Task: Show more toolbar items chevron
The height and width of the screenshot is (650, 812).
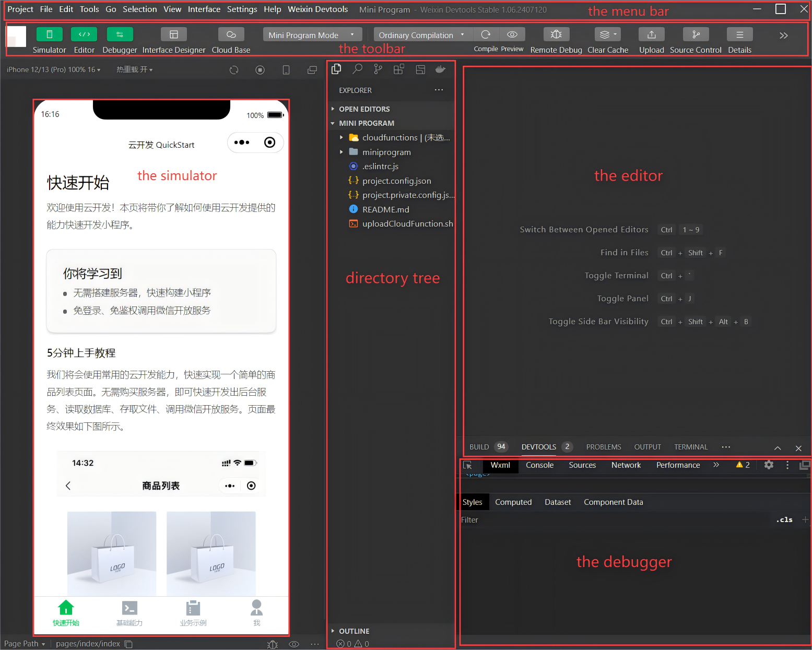Action: [783, 36]
